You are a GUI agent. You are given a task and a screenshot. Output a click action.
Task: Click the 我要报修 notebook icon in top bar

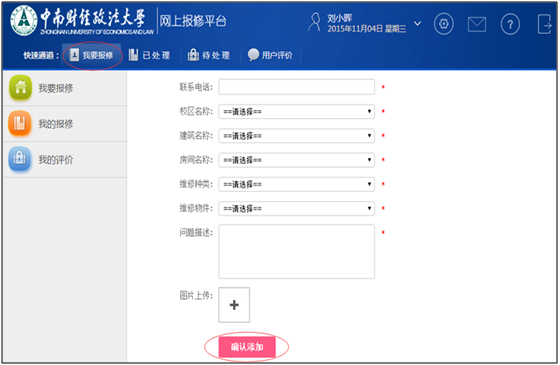point(74,55)
